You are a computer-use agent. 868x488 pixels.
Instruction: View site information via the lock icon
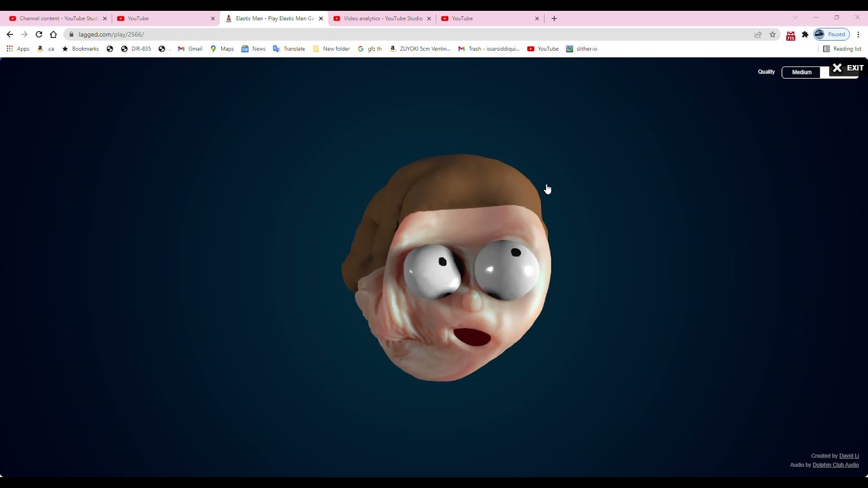[71, 35]
